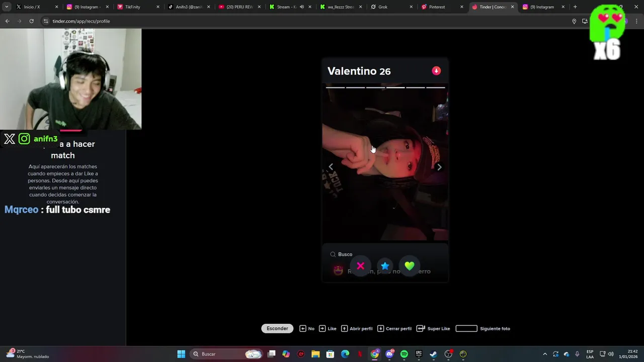Switch to PERU REW YouTube tab
The width and height of the screenshot is (644, 362).
pyautogui.click(x=239, y=7)
